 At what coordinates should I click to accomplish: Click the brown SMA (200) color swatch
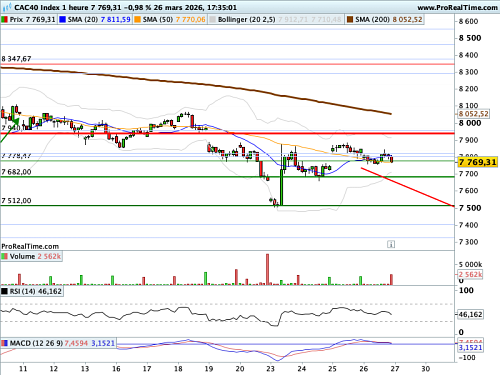pyautogui.click(x=350, y=20)
